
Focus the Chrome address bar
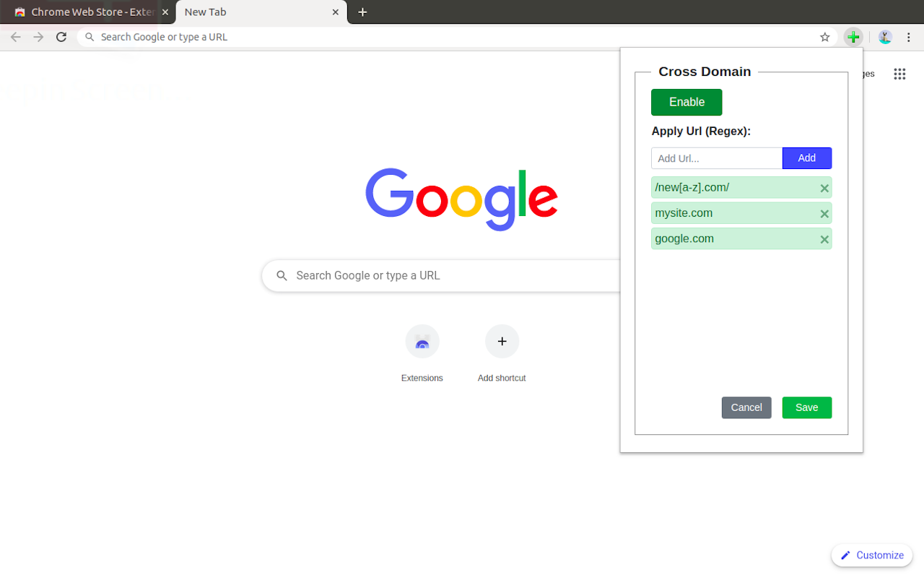(x=458, y=37)
